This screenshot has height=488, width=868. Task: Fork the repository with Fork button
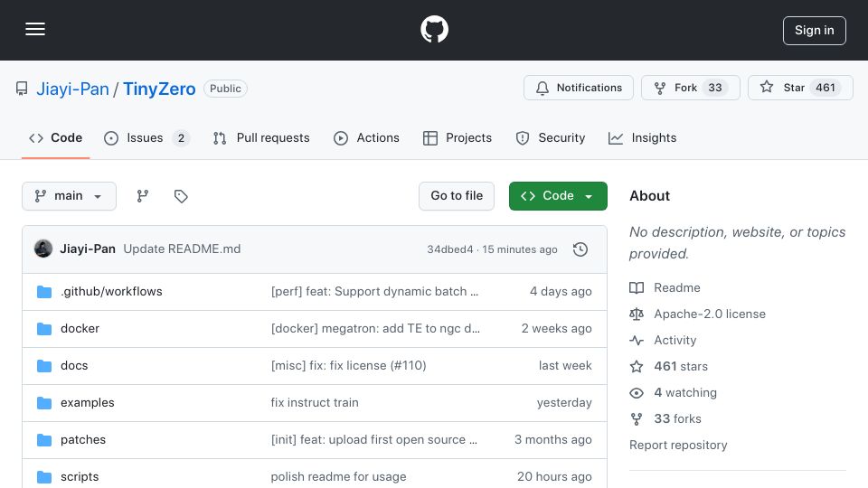[690, 88]
